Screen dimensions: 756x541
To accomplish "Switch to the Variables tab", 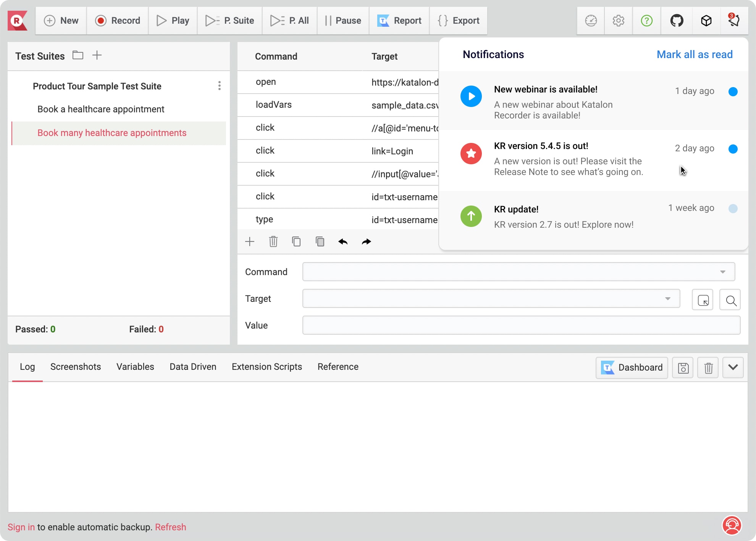I will click(x=135, y=367).
